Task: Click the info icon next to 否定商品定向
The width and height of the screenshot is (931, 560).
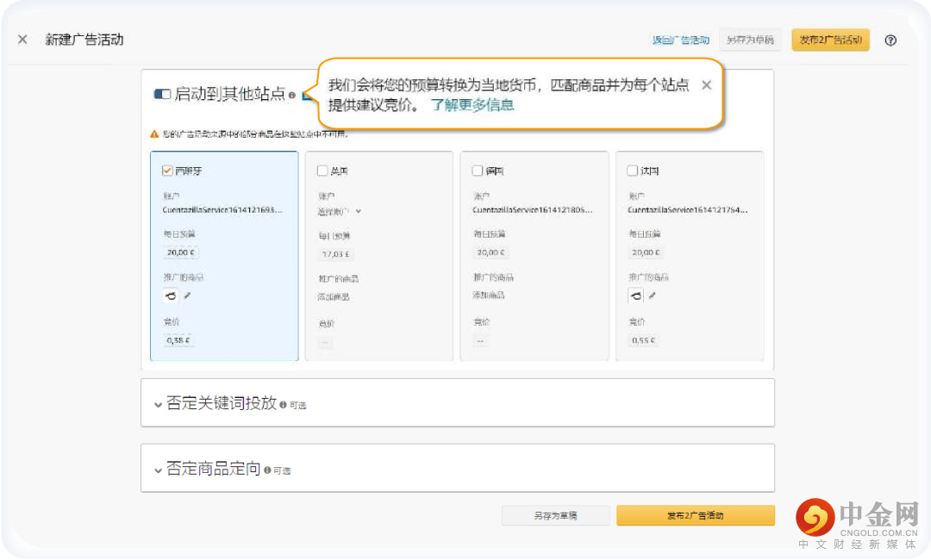Action: point(267,470)
